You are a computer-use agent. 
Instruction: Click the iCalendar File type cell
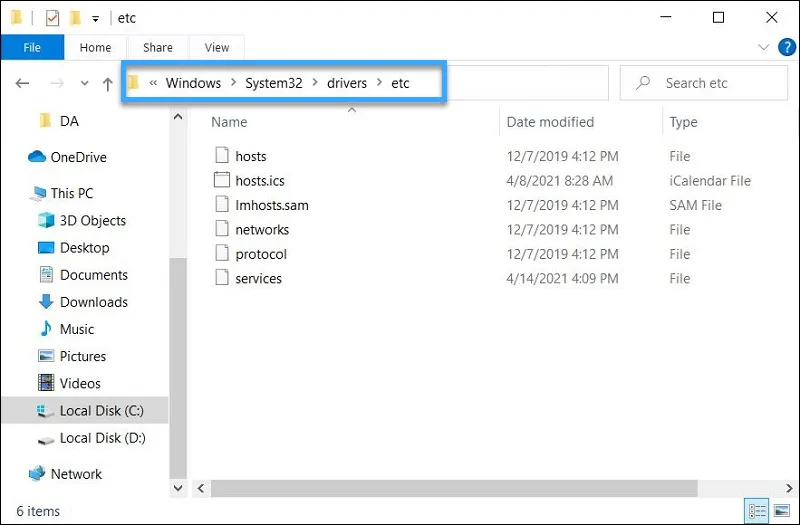pos(710,181)
